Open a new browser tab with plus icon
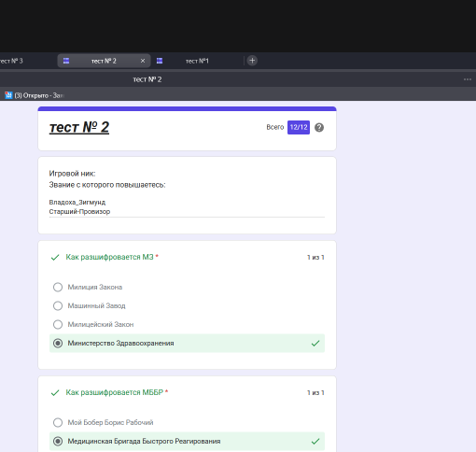 252,61
